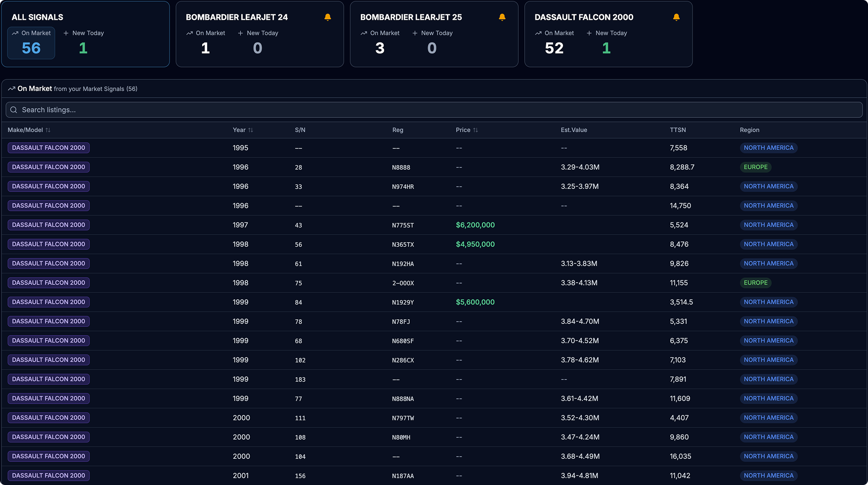
Task: Expand the Dassault Falcon 2000 badge in first row
Action: tap(48, 147)
